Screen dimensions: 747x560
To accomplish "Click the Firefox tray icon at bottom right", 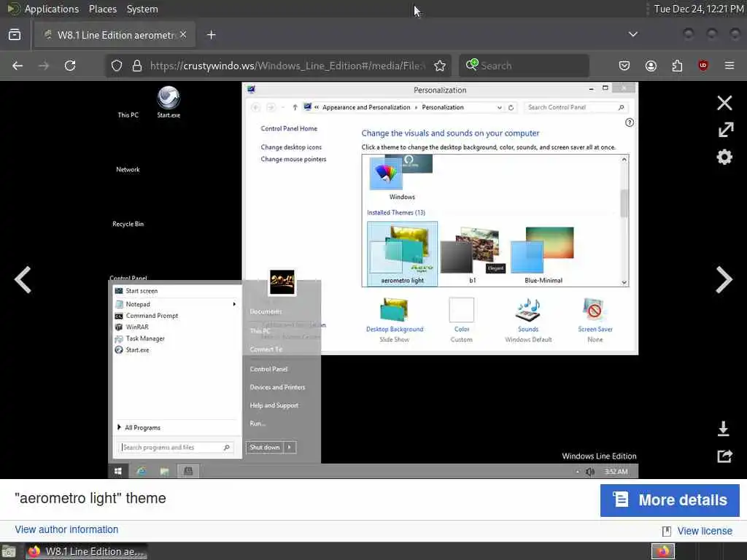I will pos(662,551).
